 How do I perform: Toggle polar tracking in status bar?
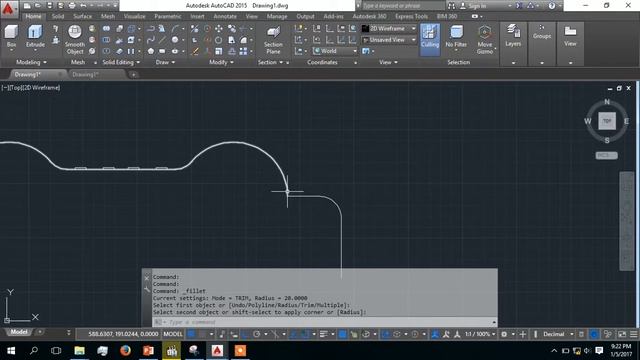[257, 334]
